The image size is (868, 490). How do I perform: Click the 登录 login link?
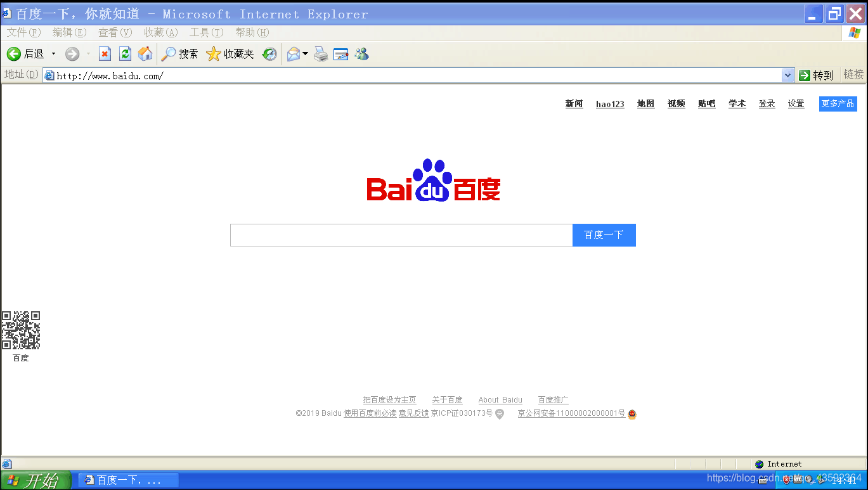[767, 104]
